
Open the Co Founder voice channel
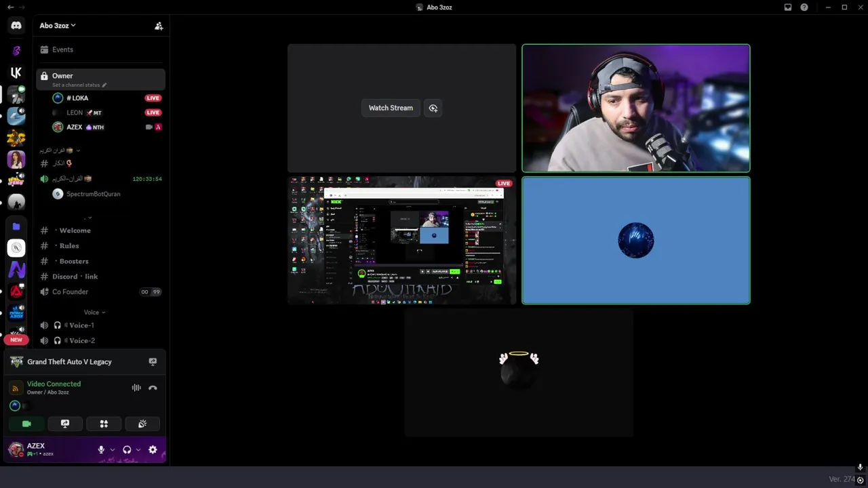tap(100, 291)
